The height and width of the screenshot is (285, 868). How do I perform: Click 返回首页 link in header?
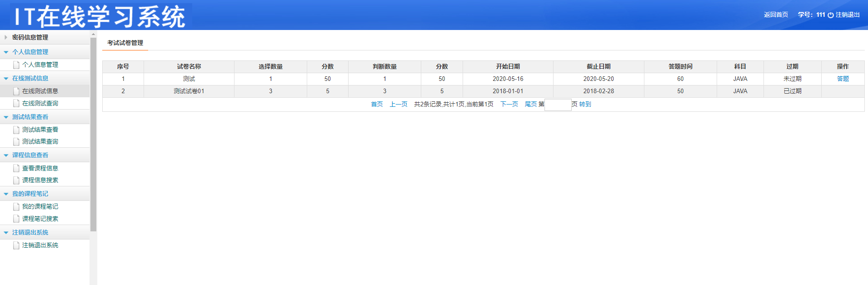pos(776,15)
